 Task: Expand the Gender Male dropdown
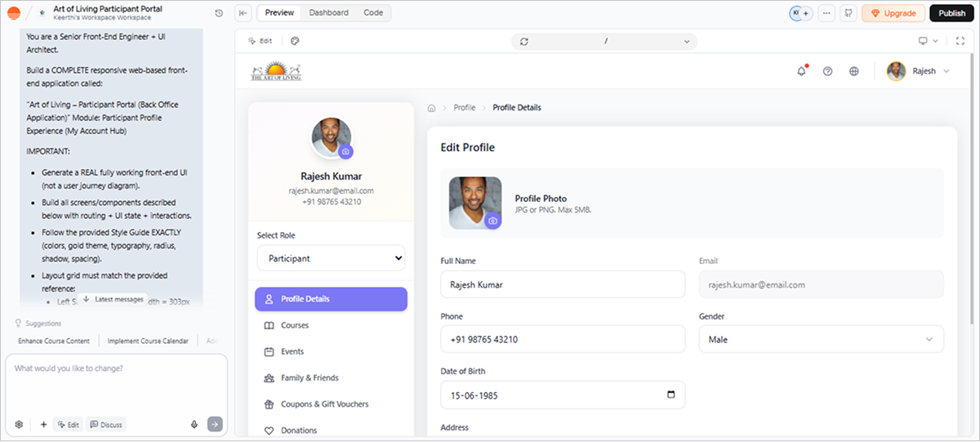[x=821, y=339]
